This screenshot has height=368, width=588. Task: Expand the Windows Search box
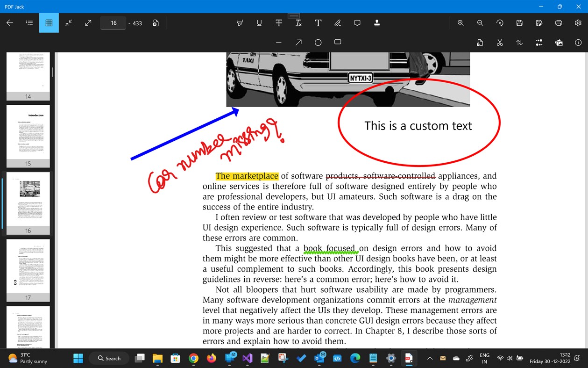(109, 358)
